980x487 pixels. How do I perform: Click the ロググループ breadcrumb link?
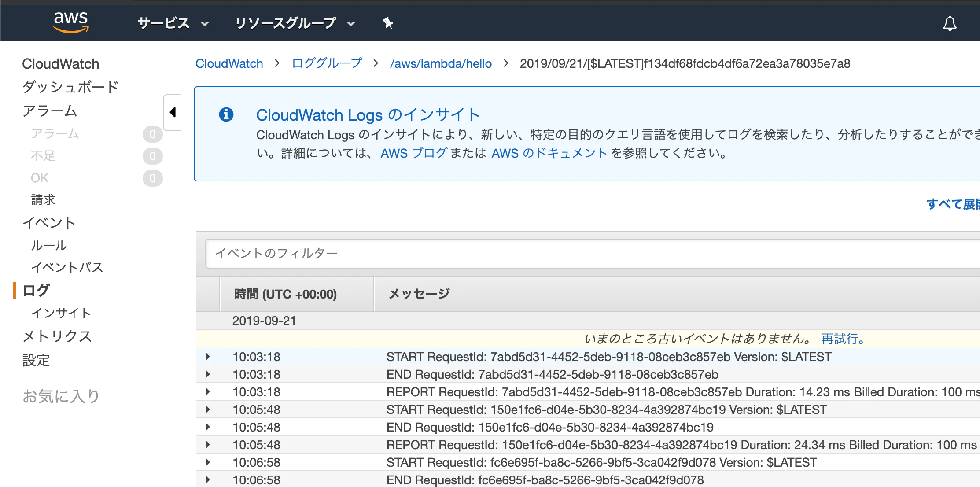click(327, 63)
